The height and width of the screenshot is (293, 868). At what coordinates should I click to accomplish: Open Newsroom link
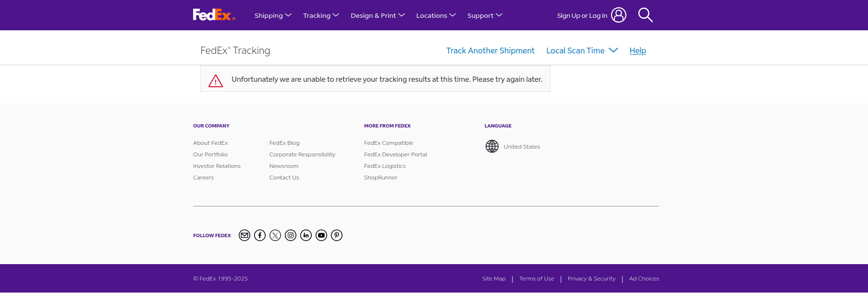284,166
